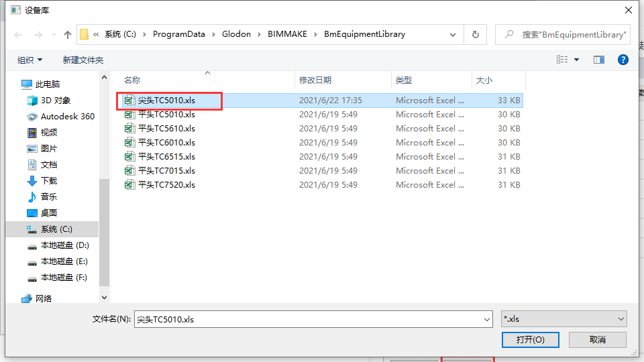Open 3D 对象 folder in sidebar
644x362 pixels.
(x=56, y=100)
